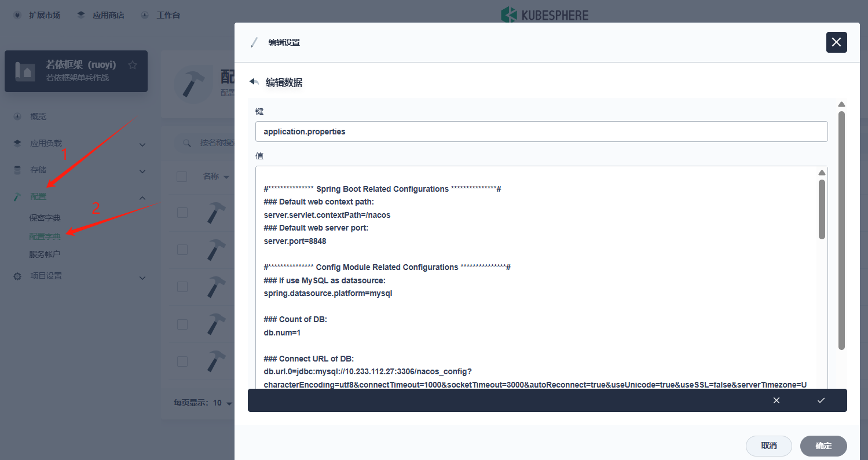Check the second row checkbox
Screen dimensions: 868x460
pyautogui.click(x=182, y=250)
